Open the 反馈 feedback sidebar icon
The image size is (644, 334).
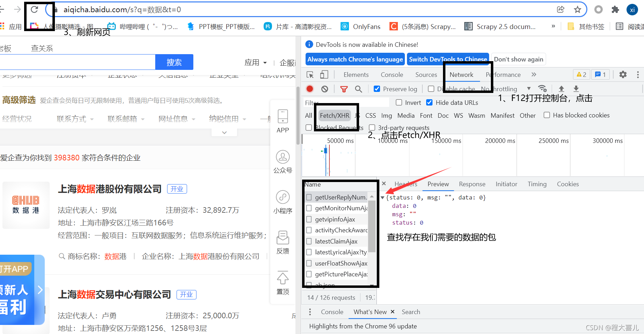(283, 242)
